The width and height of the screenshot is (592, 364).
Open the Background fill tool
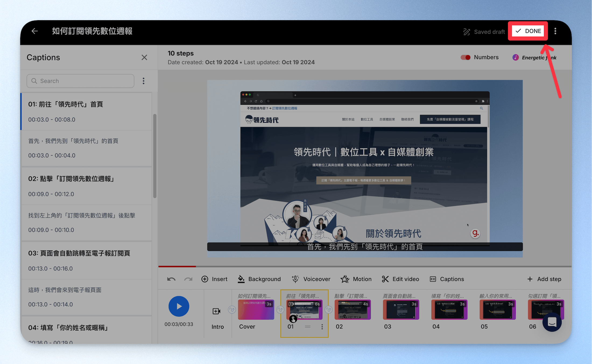pyautogui.click(x=259, y=279)
